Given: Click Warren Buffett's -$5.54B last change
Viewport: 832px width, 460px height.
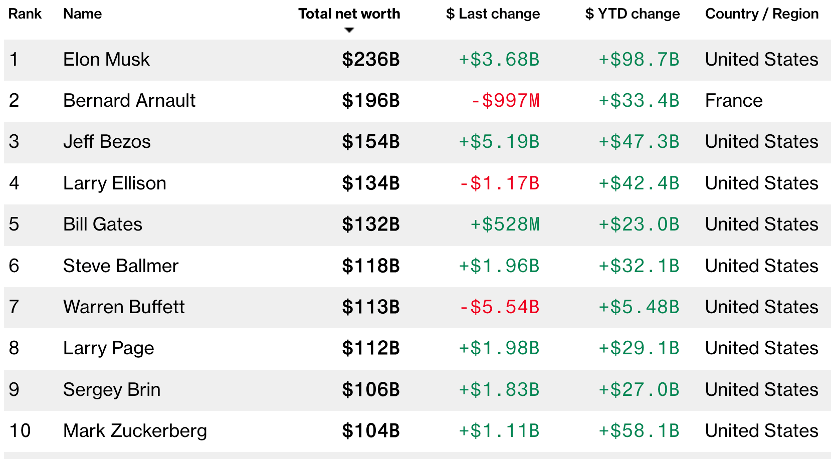Looking at the screenshot, I should coord(499,307).
